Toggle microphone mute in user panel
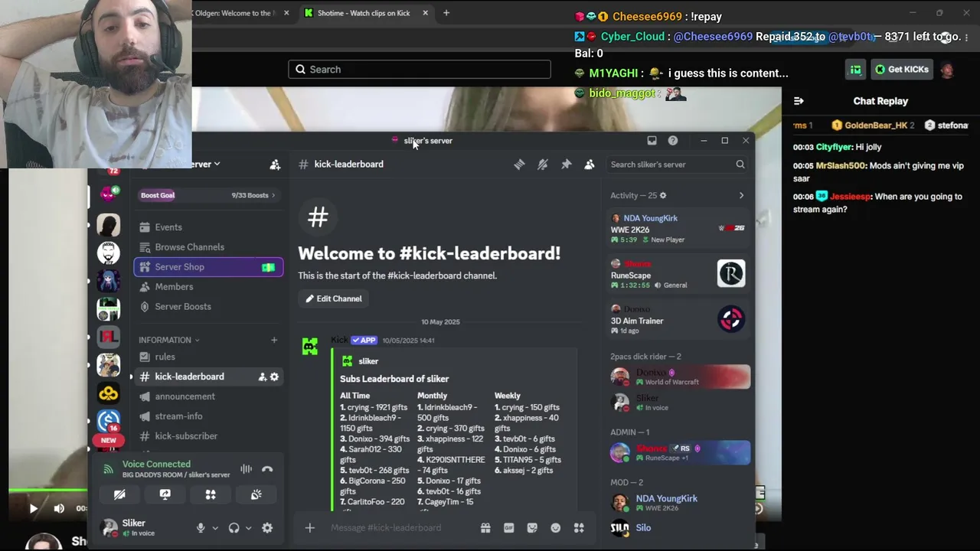Viewport: 980px width, 551px height. coord(201,528)
